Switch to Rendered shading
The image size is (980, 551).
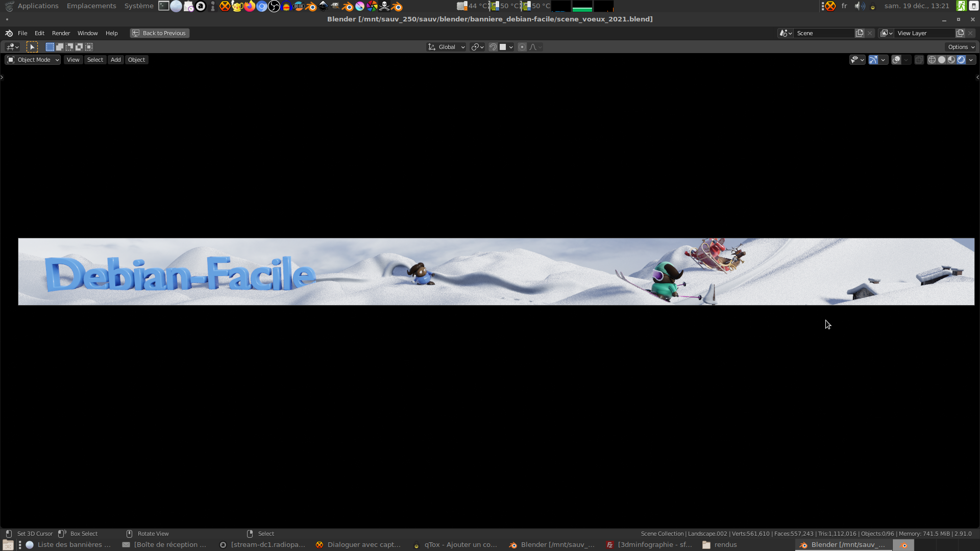[x=961, y=60]
